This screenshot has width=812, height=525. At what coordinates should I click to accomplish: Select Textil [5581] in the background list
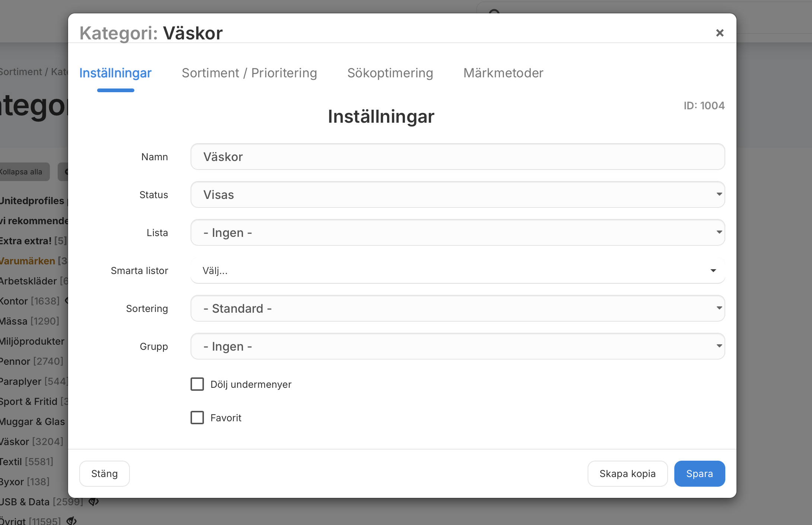click(x=26, y=462)
